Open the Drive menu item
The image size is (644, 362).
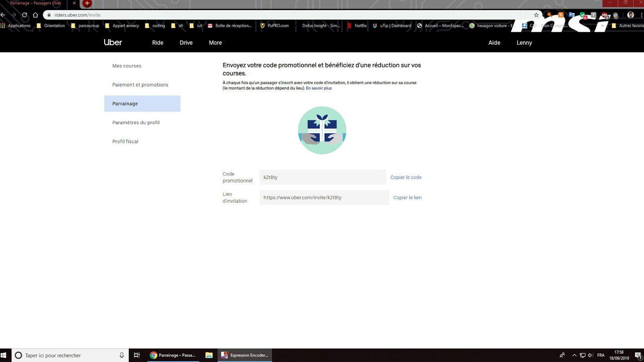pos(186,43)
